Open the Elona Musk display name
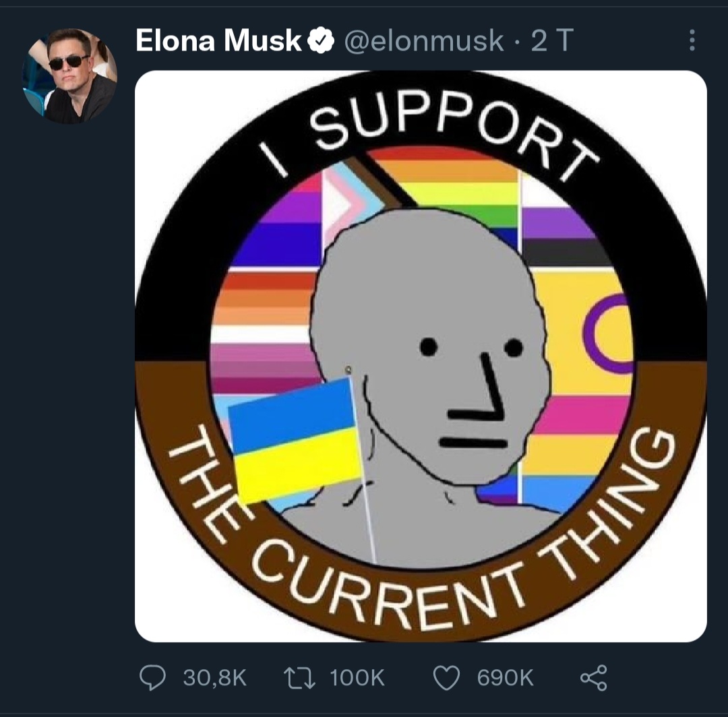728x717 pixels. [218, 42]
